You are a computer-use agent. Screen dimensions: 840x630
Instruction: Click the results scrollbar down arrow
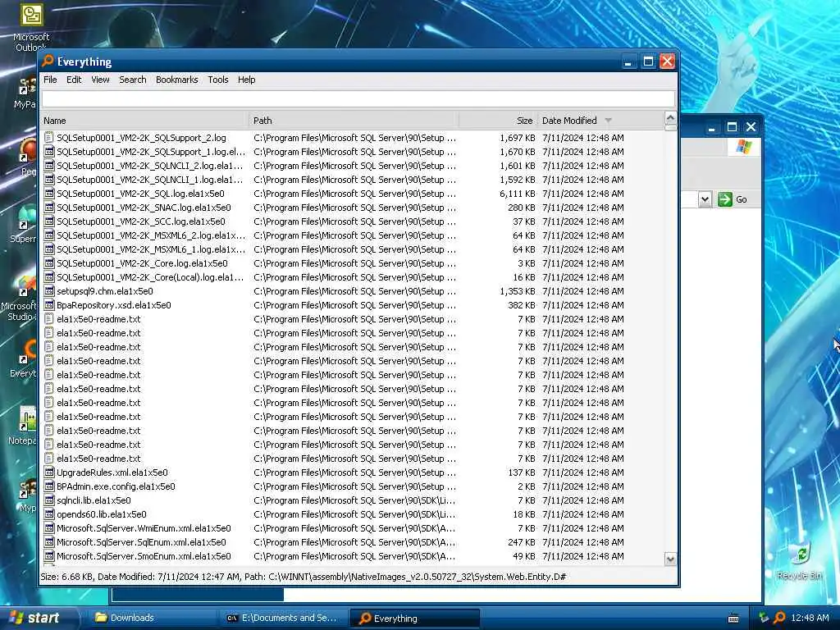(670, 559)
